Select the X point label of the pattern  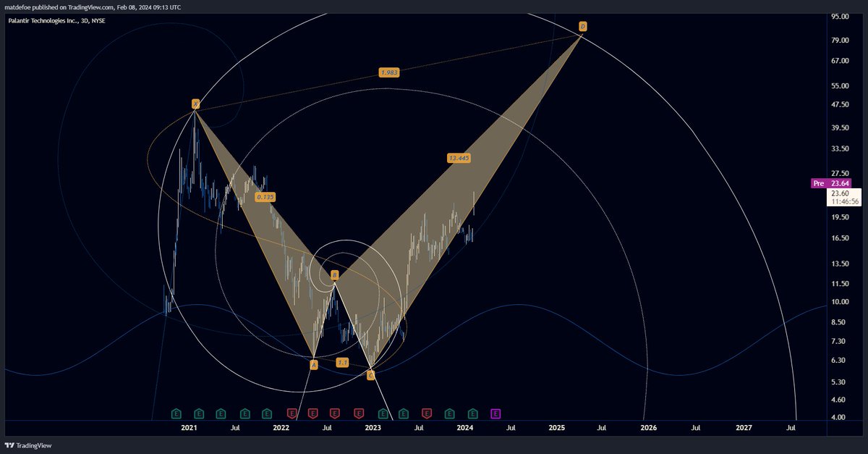[x=195, y=104]
